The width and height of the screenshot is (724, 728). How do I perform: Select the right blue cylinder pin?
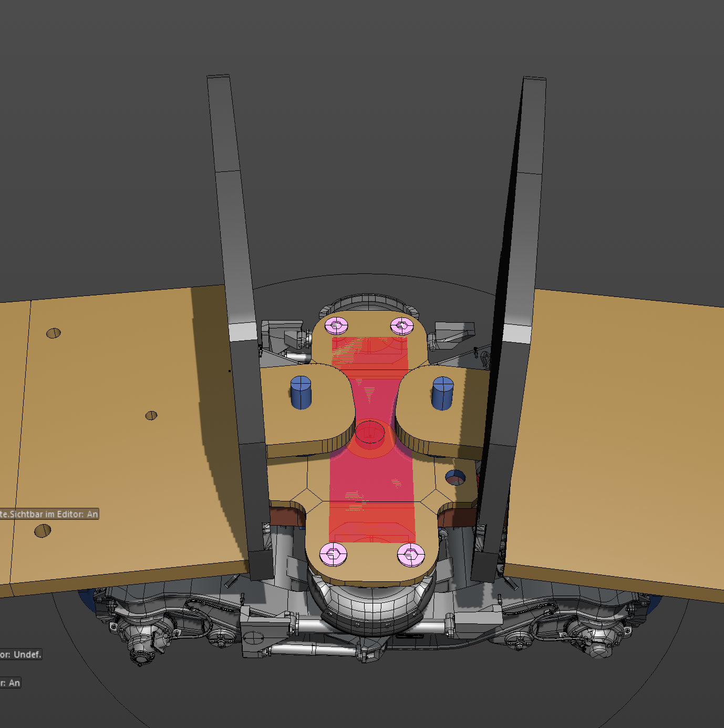[x=442, y=393]
